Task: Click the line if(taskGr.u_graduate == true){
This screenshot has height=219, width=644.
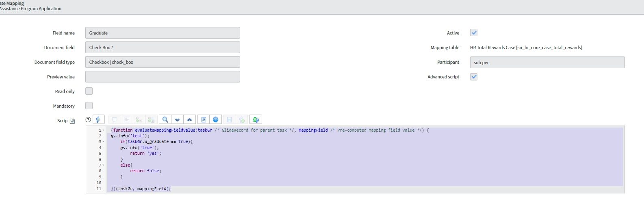Action: pos(156,142)
